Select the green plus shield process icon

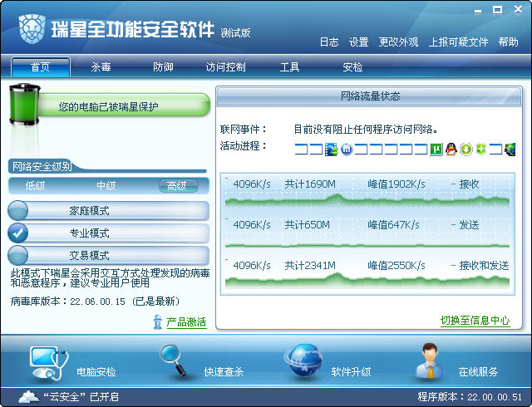click(481, 150)
